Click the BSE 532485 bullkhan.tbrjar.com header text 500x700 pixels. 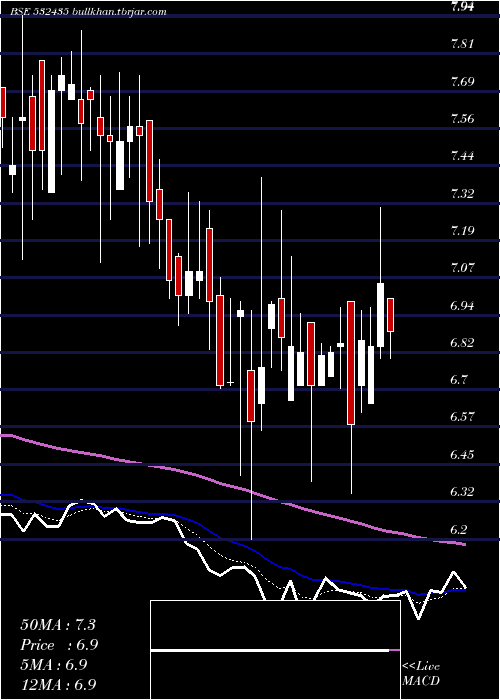click(89, 12)
